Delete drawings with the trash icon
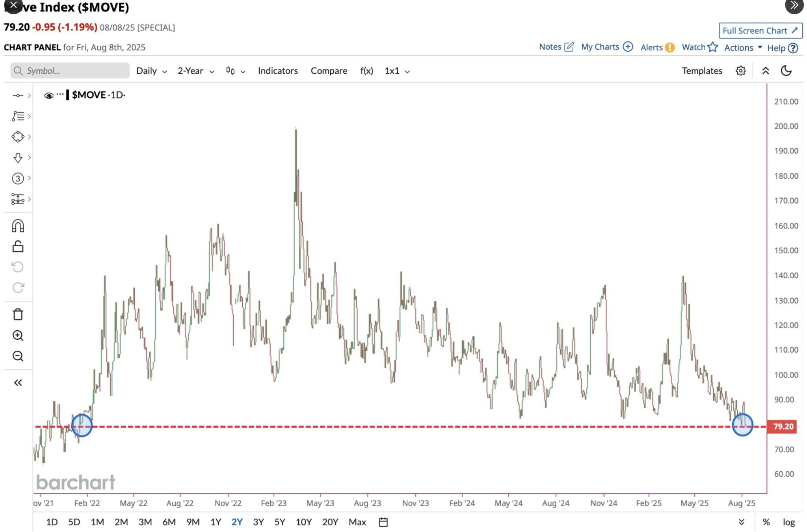The image size is (807, 532). (x=18, y=314)
